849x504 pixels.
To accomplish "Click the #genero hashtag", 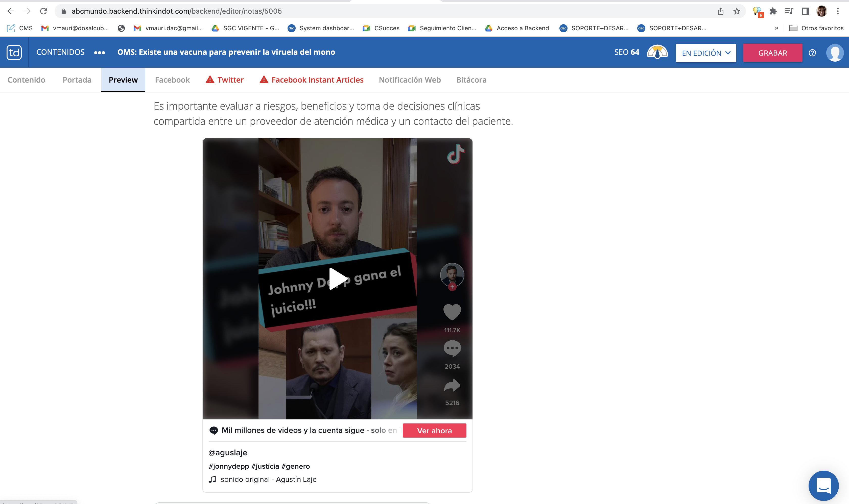I will pyautogui.click(x=296, y=466).
